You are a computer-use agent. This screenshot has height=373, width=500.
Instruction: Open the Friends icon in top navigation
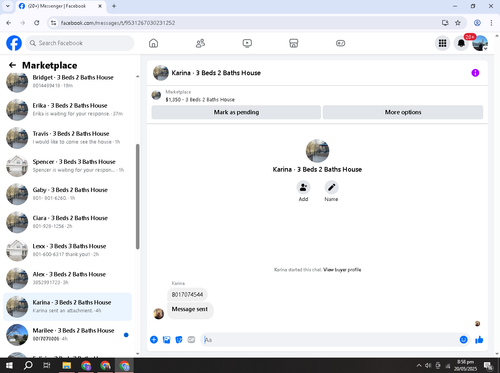tap(200, 43)
